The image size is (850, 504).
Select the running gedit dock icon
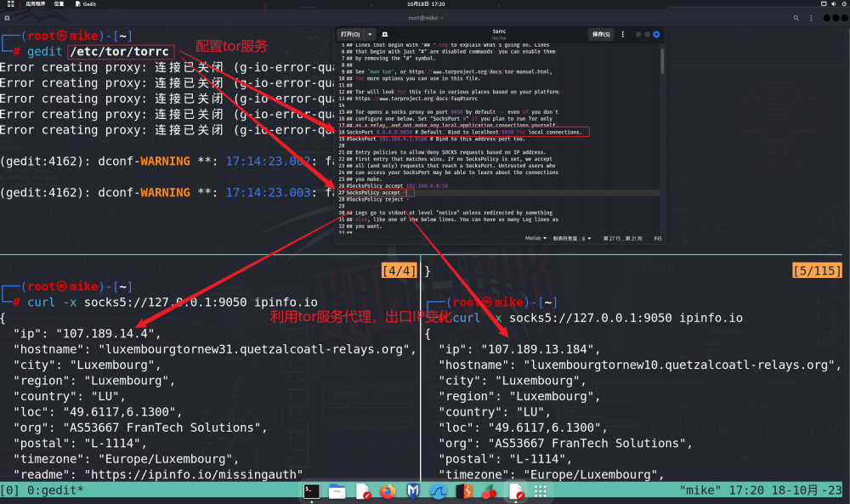click(516, 491)
